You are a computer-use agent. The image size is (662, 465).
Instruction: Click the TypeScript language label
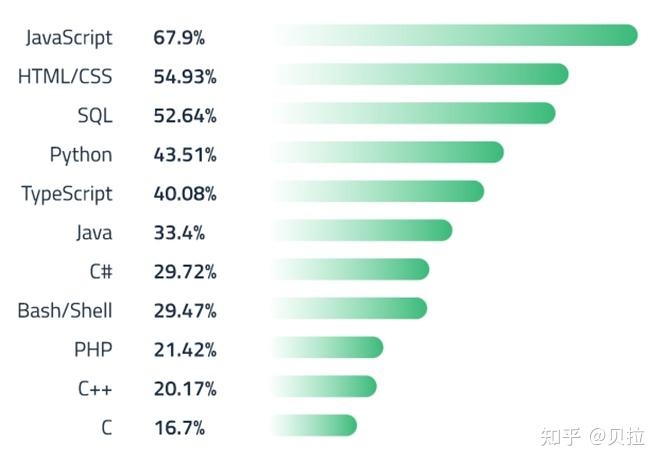click(x=67, y=194)
